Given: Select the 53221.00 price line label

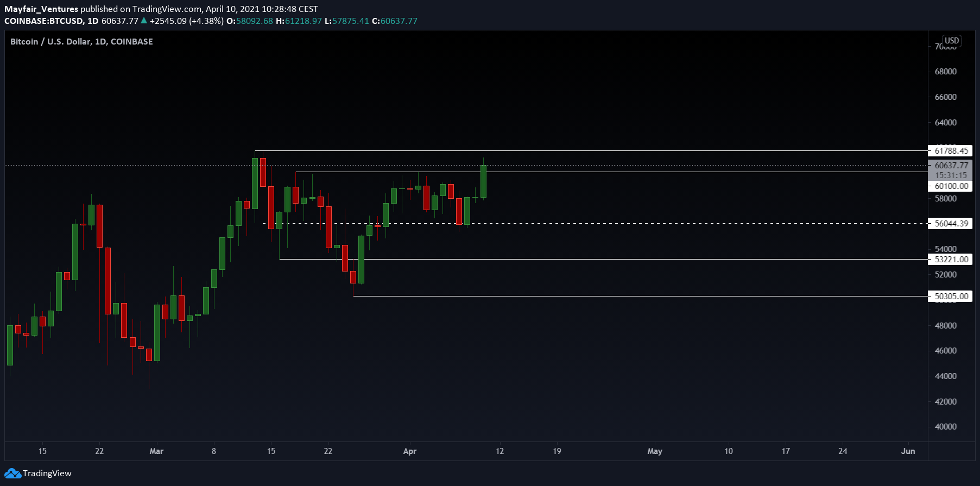Looking at the screenshot, I should click(950, 260).
